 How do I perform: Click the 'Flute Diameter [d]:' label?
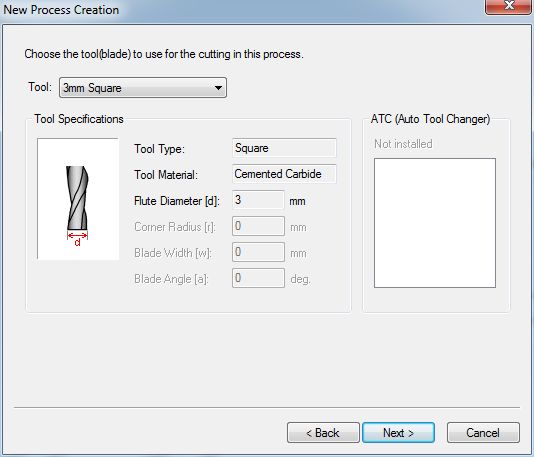coord(177,201)
